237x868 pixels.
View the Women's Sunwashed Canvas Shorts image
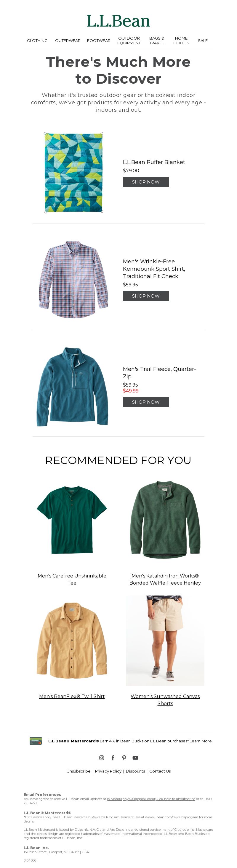(x=165, y=640)
